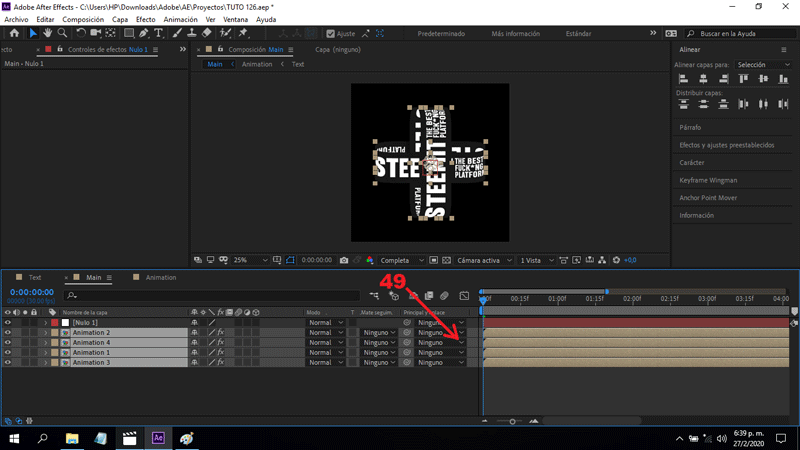Open the Efecto menu
800x450 pixels.
click(145, 19)
